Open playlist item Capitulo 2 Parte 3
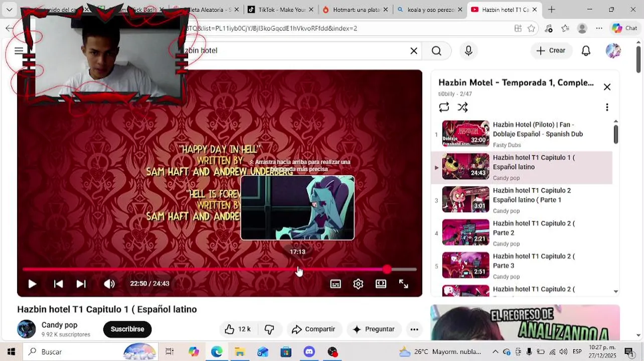The height and width of the screenshot is (361, 644). click(x=522, y=266)
